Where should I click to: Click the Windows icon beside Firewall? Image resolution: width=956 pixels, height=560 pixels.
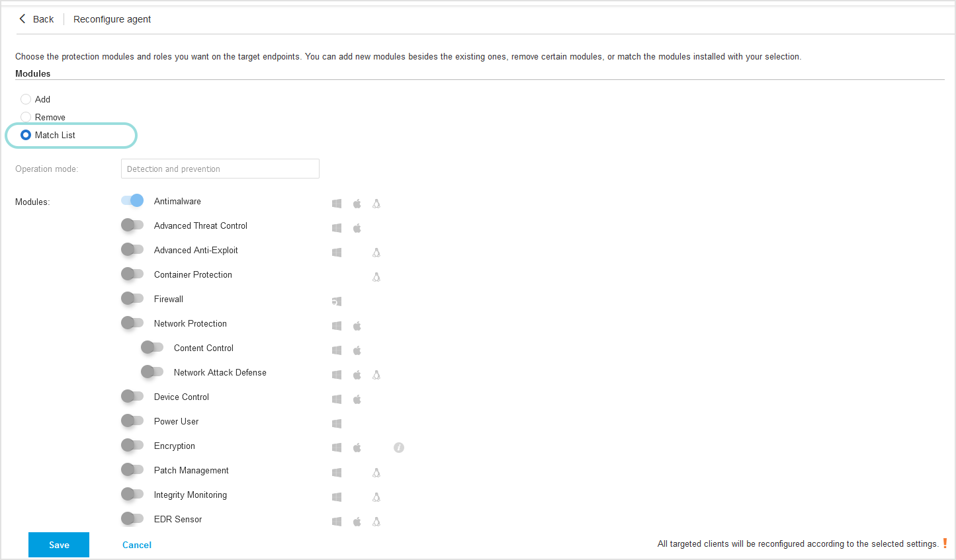(337, 301)
